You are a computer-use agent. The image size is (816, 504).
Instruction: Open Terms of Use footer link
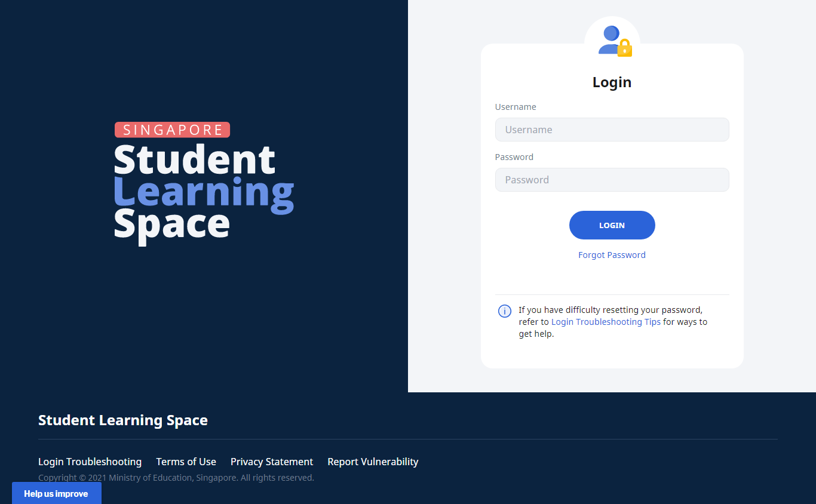tap(186, 462)
